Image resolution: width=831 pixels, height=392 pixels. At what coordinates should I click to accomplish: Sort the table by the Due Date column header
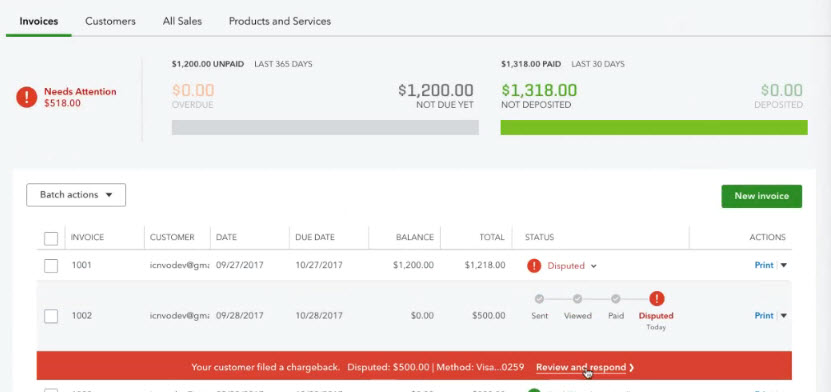coord(315,237)
